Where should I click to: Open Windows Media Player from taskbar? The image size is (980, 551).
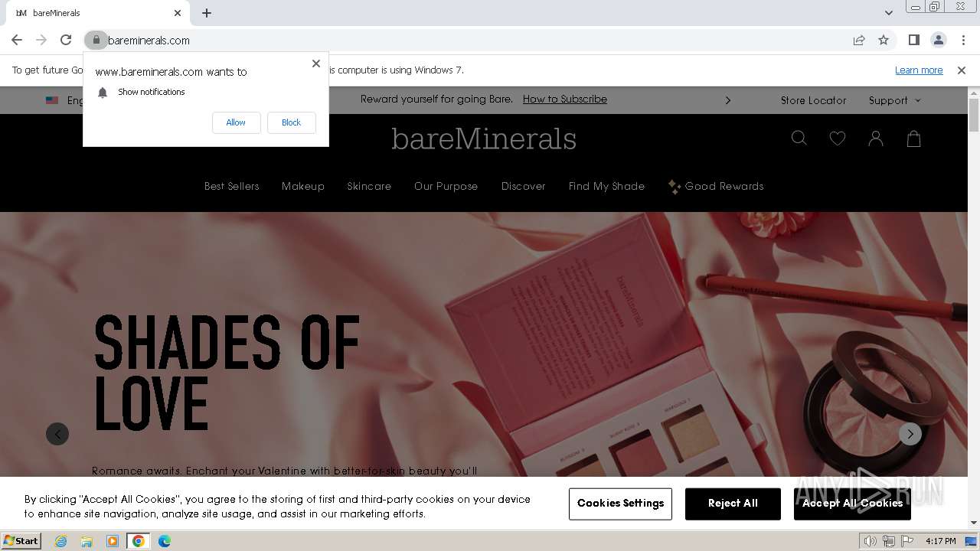tap(113, 541)
